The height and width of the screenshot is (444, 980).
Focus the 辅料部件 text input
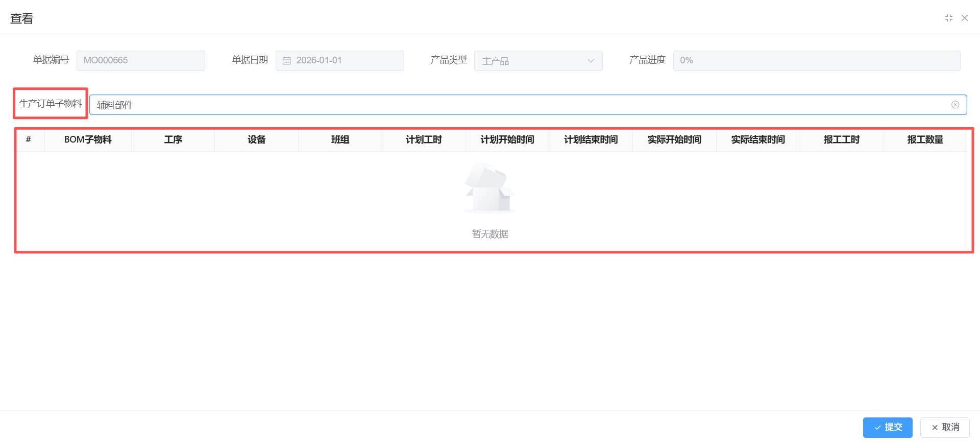(x=510, y=105)
